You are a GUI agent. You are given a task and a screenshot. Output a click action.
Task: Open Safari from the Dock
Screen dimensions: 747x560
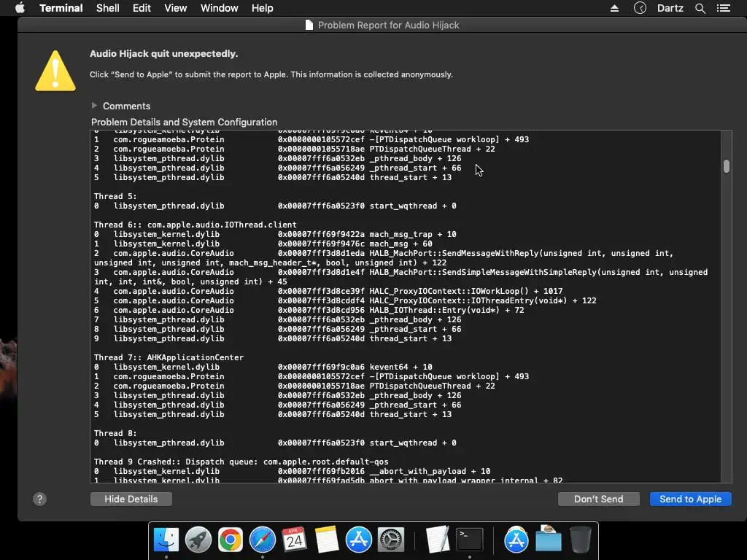pos(263,540)
